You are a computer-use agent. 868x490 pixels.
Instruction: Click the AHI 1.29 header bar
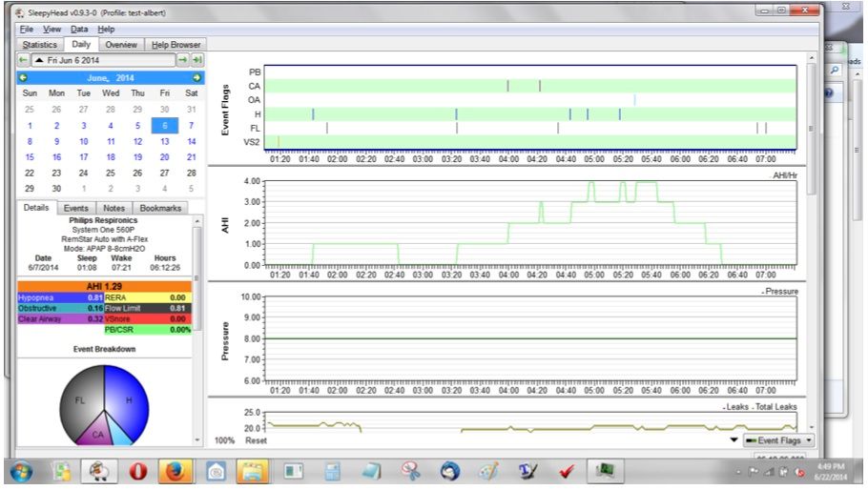[105, 287]
